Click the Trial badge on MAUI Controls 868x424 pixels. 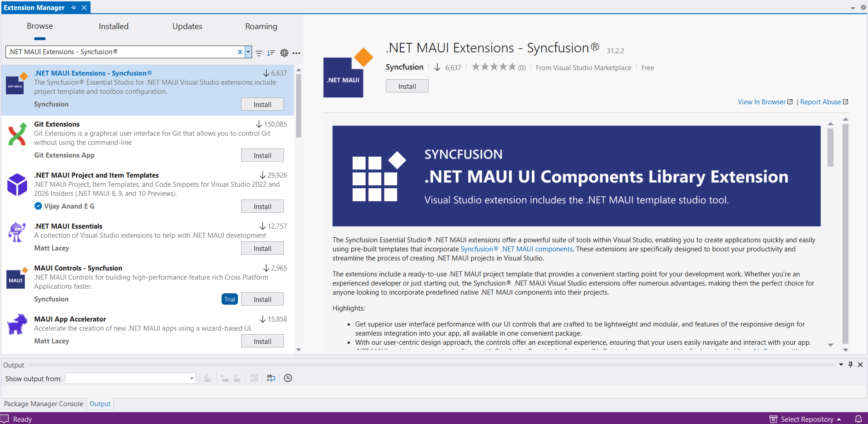pyautogui.click(x=230, y=299)
